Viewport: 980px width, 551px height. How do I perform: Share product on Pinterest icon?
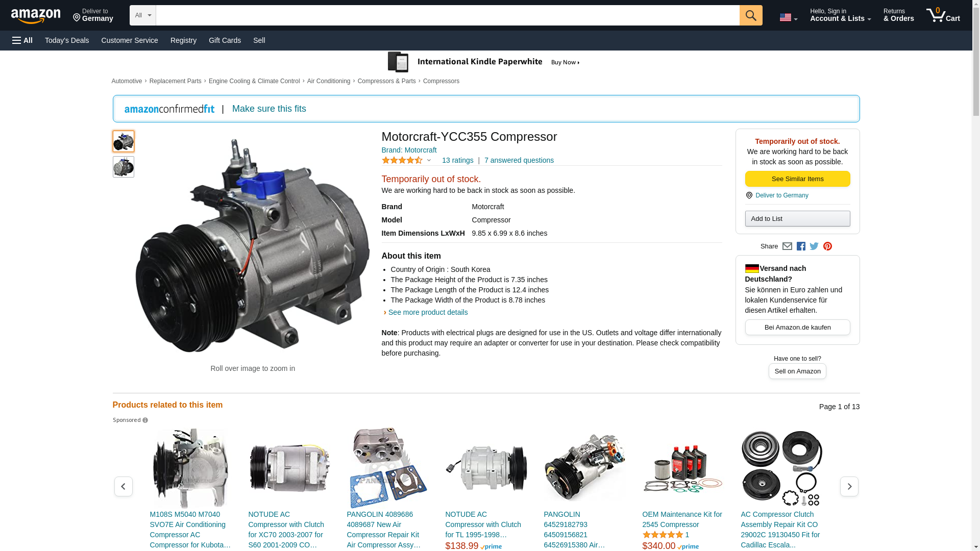[827, 246]
